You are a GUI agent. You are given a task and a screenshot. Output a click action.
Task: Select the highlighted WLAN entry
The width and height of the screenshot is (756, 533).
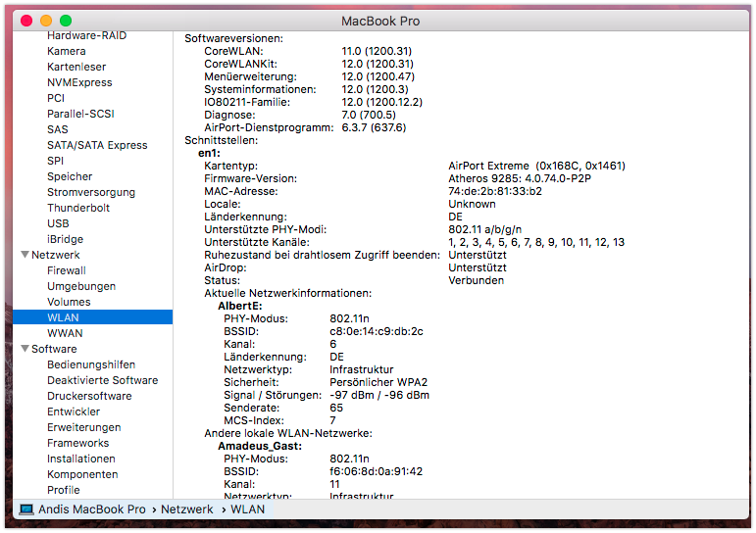point(92,317)
